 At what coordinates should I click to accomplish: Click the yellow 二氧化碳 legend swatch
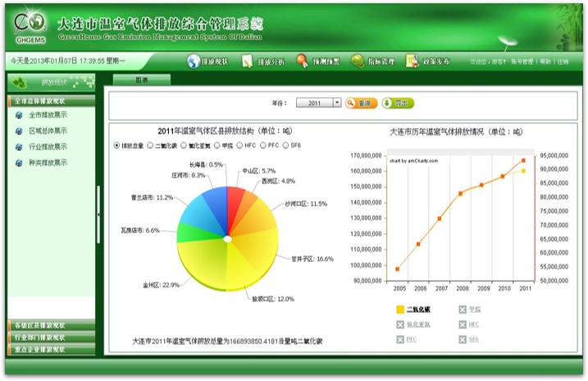pos(399,310)
